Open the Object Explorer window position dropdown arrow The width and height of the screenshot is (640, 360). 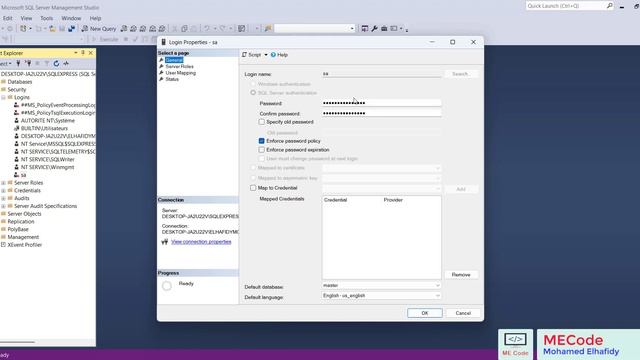point(76,53)
